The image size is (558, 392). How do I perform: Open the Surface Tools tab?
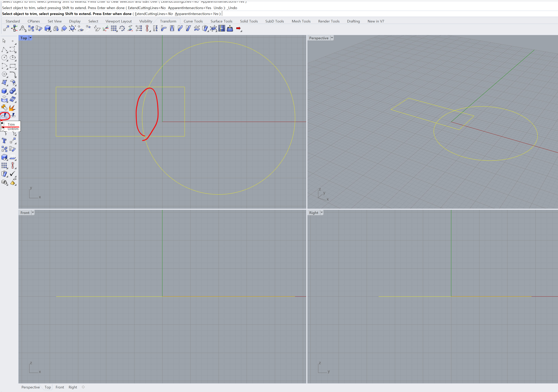pos(221,21)
